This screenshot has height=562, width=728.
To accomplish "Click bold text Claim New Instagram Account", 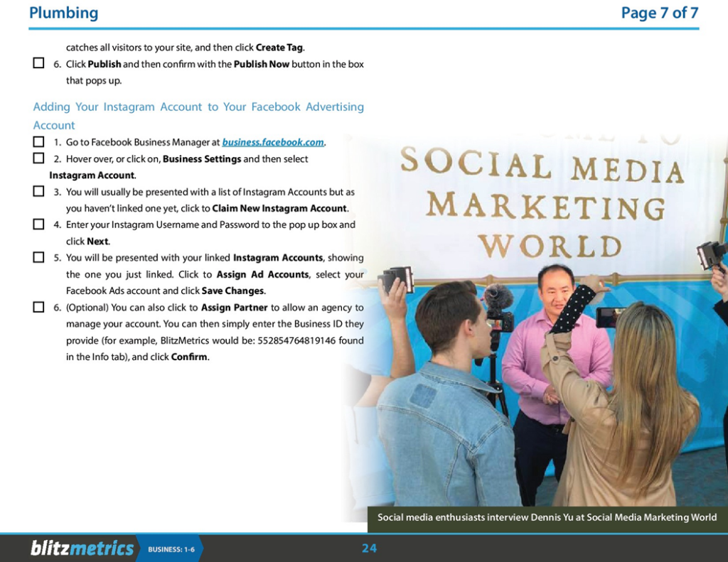I will tap(279, 208).
